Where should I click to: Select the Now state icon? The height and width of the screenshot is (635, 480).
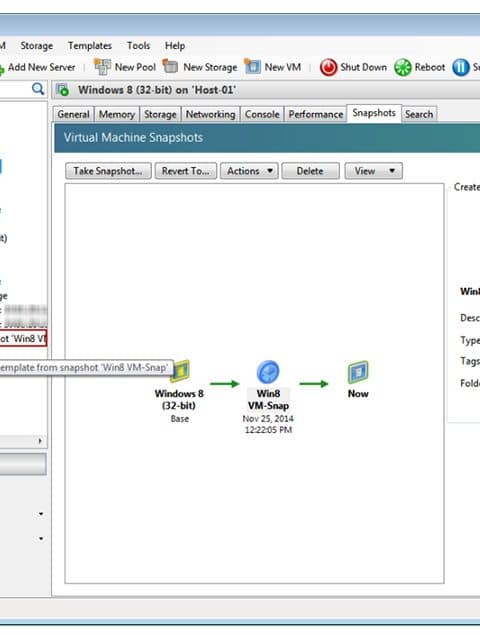pyautogui.click(x=358, y=372)
